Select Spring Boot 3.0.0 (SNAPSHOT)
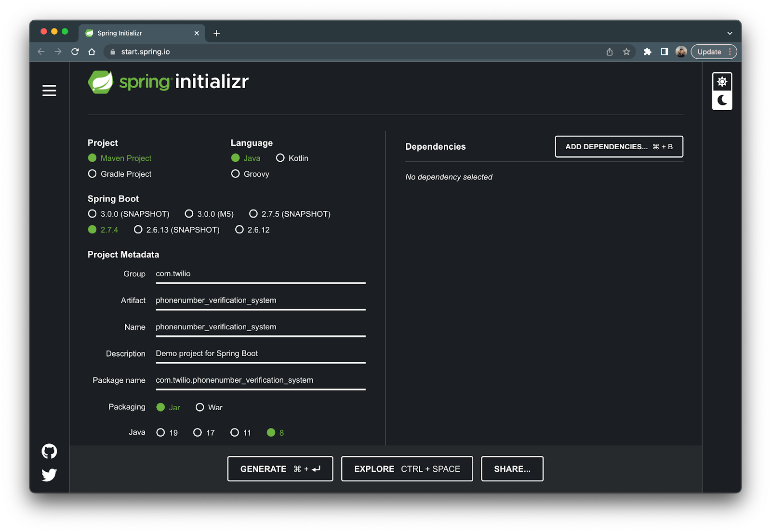Screen dimensions: 771x532 [129, 214]
